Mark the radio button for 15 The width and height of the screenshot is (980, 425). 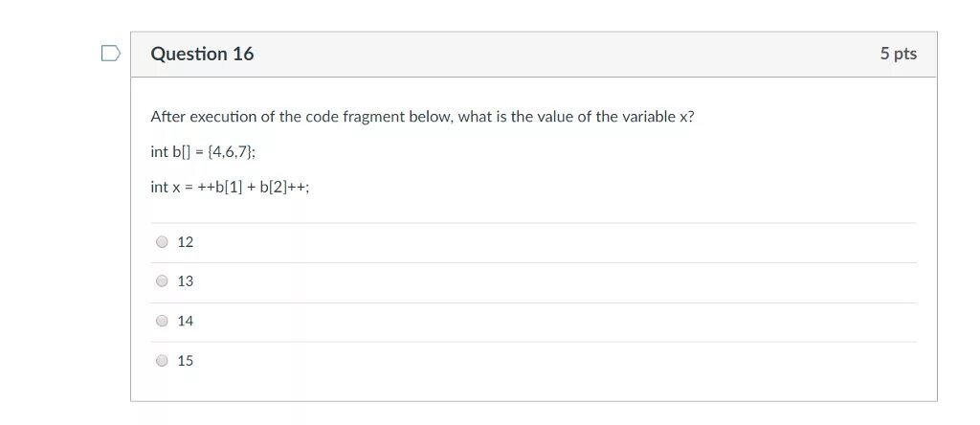pos(162,361)
